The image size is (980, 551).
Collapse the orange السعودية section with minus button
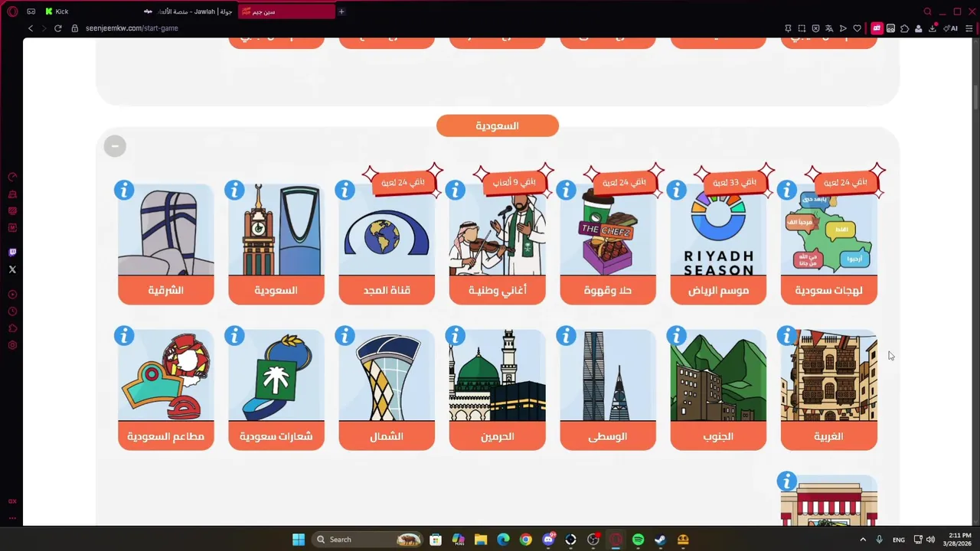tap(115, 146)
